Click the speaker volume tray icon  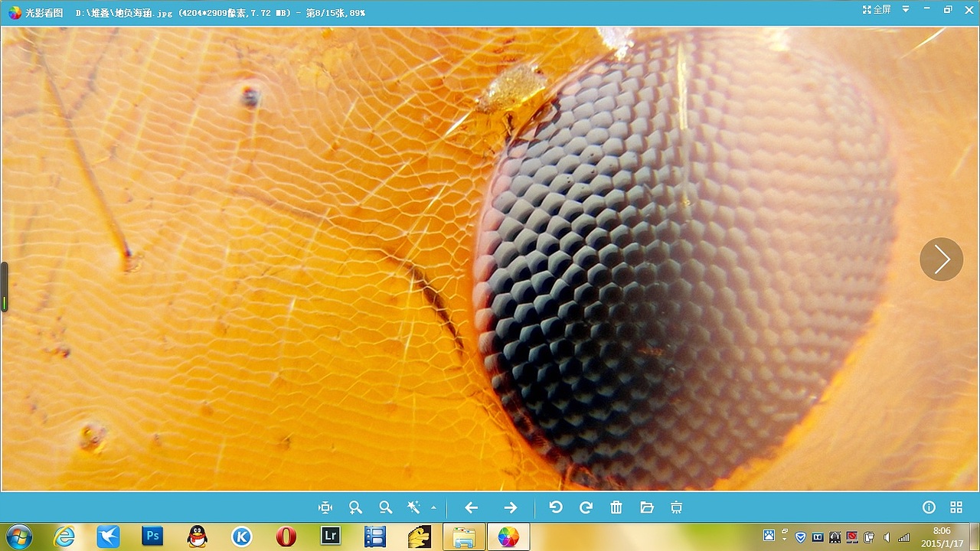pos(887,537)
